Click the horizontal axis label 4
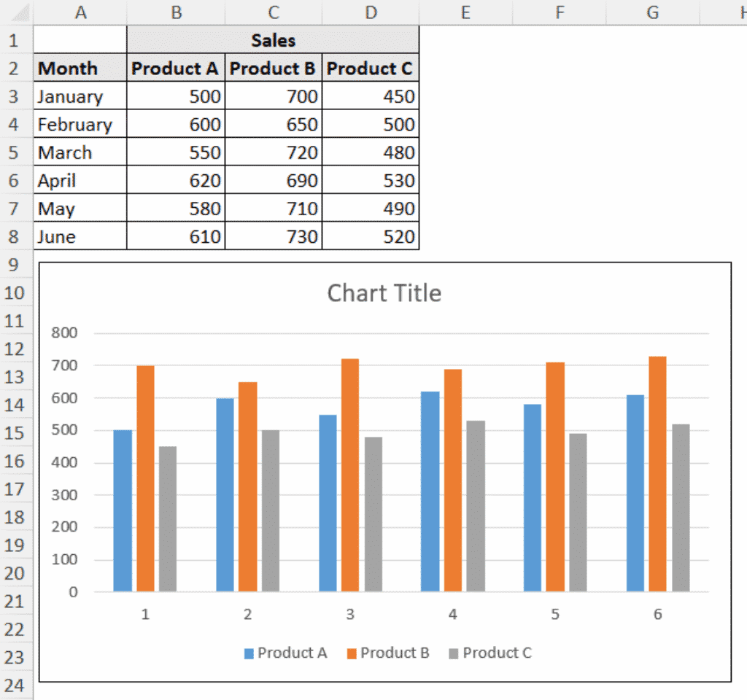 tap(452, 614)
